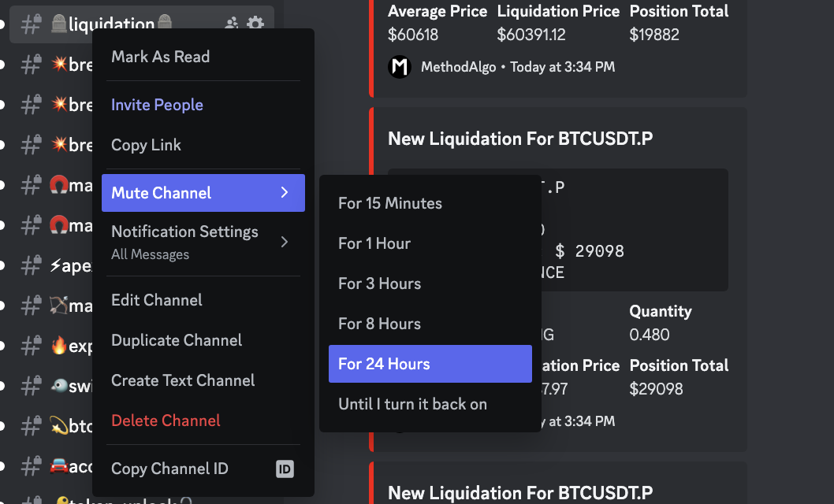This screenshot has height=504, width=834.
Task: Select Mark As Read
Action: pyautogui.click(x=161, y=57)
